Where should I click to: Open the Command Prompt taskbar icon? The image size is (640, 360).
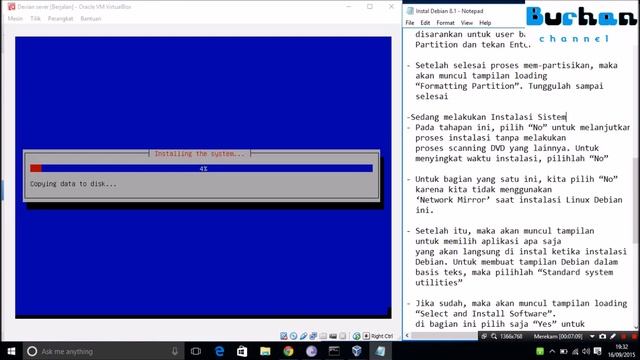point(334,351)
